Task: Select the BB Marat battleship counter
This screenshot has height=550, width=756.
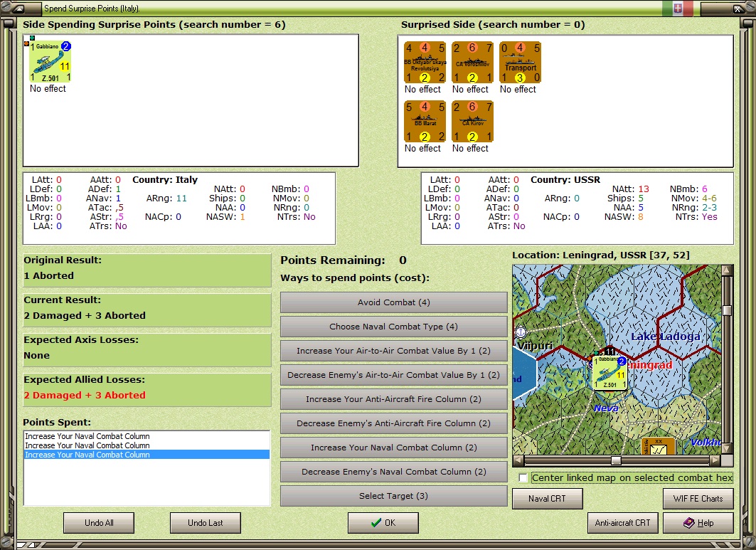Action: (425, 122)
